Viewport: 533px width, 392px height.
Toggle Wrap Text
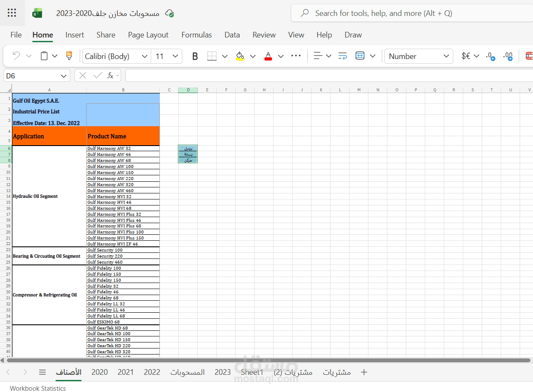(x=343, y=56)
